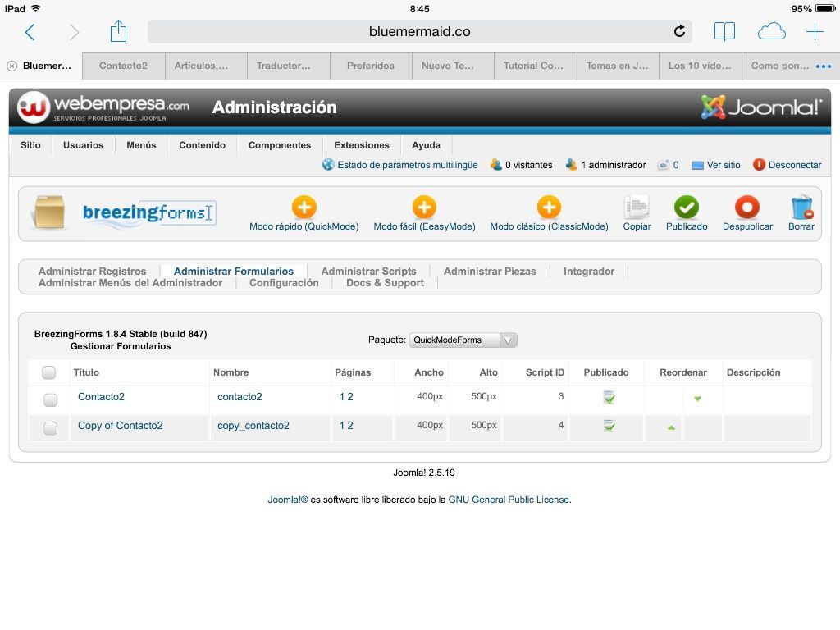Go forward in Safari
The height and width of the screenshot is (630, 840).
click(x=74, y=32)
